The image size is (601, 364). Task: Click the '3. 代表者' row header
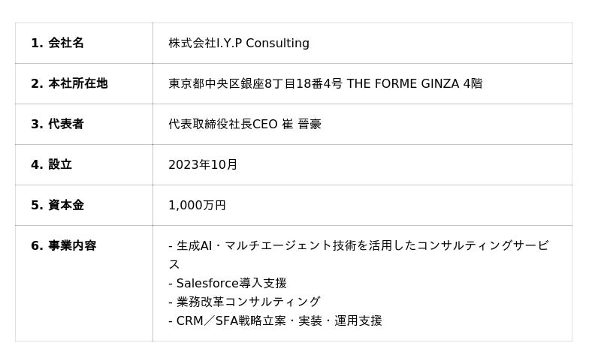[x=57, y=125]
